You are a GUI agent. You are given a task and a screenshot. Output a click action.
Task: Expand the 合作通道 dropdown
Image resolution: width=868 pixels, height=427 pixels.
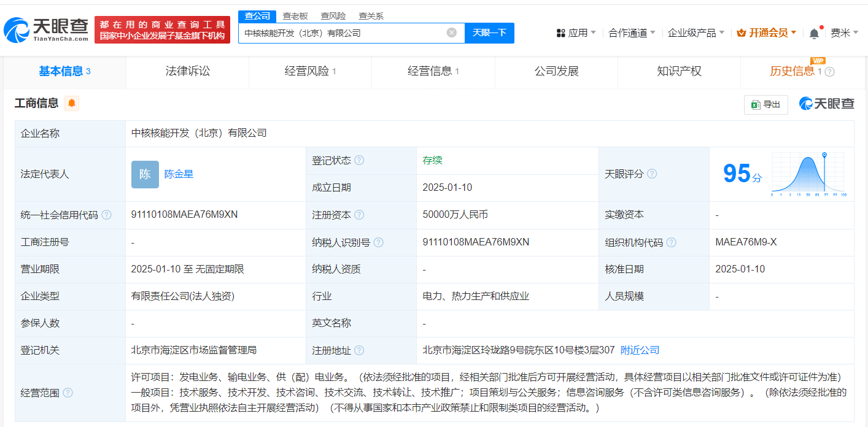tap(632, 33)
